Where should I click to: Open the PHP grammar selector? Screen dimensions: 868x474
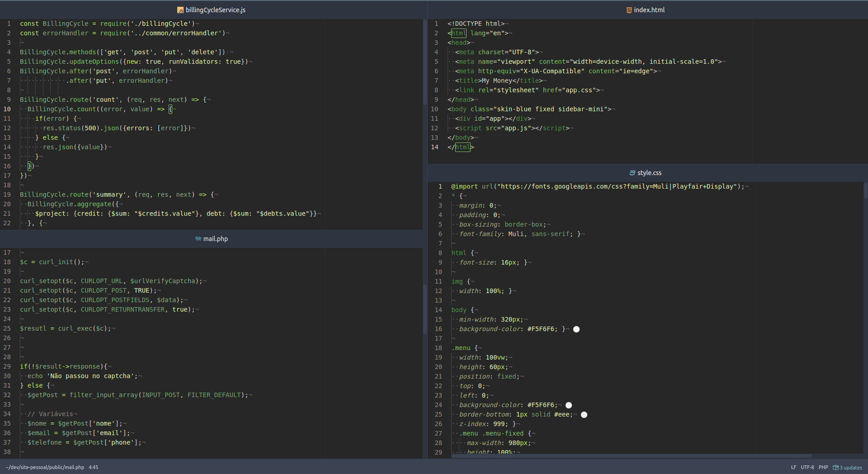click(823, 467)
